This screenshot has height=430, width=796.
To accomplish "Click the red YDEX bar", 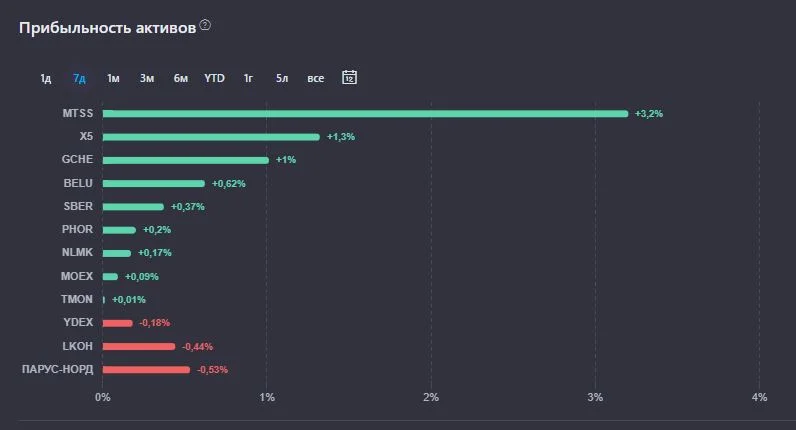I will pyautogui.click(x=117, y=323).
